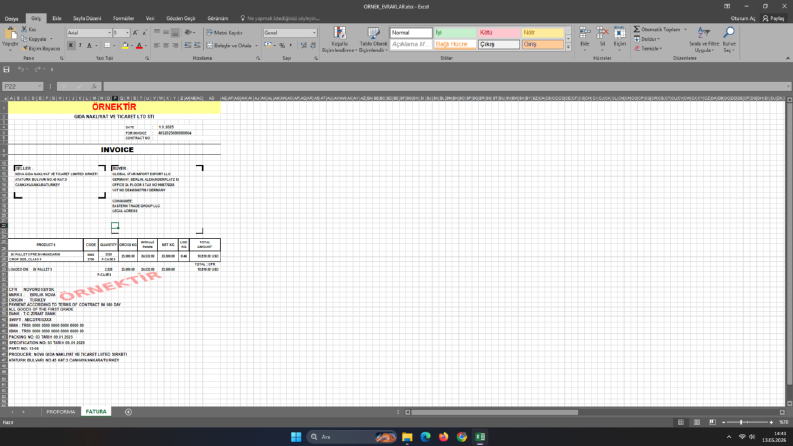The width and height of the screenshot is (793, 446).
Task: Toggle Bold formatting in the ribbon
Action: click(x=71, y=46)
